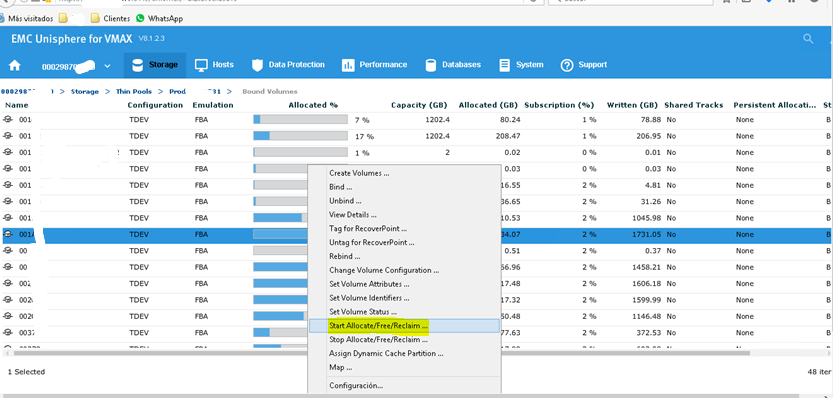Image resolution: width=833 pixels, height=401 pixels.
Task: Open Más visitados bookmark
Action: (27, 18)
